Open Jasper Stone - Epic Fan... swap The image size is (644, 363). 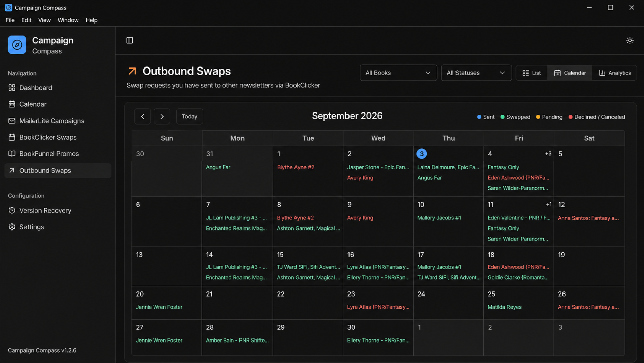pos(378,167)
